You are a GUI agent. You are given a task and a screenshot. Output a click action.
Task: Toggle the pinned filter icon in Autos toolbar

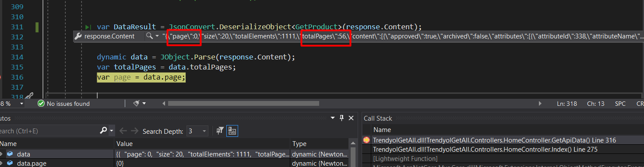[220, 131]
